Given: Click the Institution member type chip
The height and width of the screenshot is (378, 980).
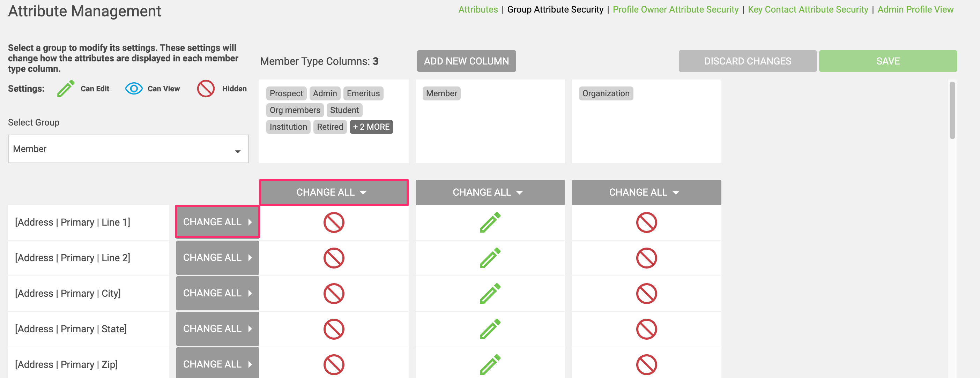Looking at the screenshot, I should pos(288,127).
